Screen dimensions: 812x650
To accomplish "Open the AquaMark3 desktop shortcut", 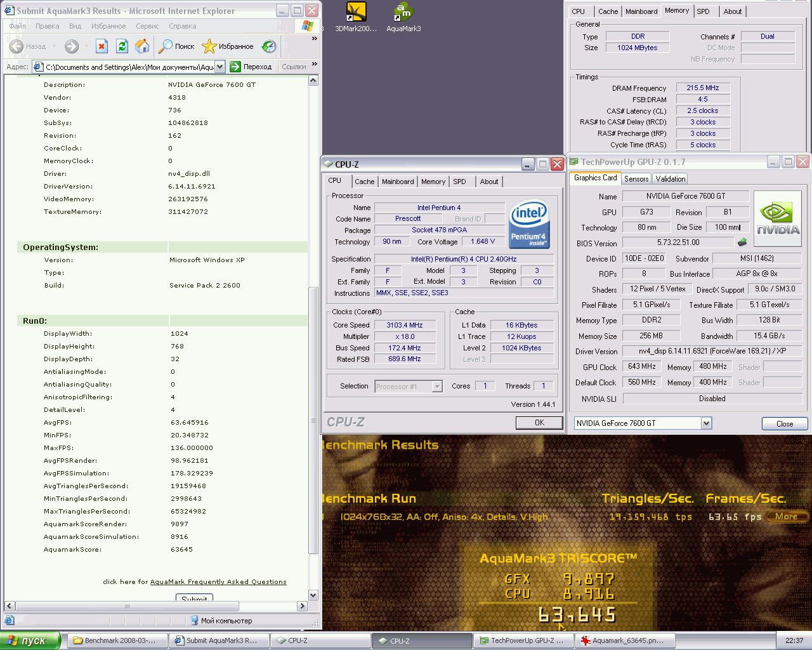I will (403, 17).
